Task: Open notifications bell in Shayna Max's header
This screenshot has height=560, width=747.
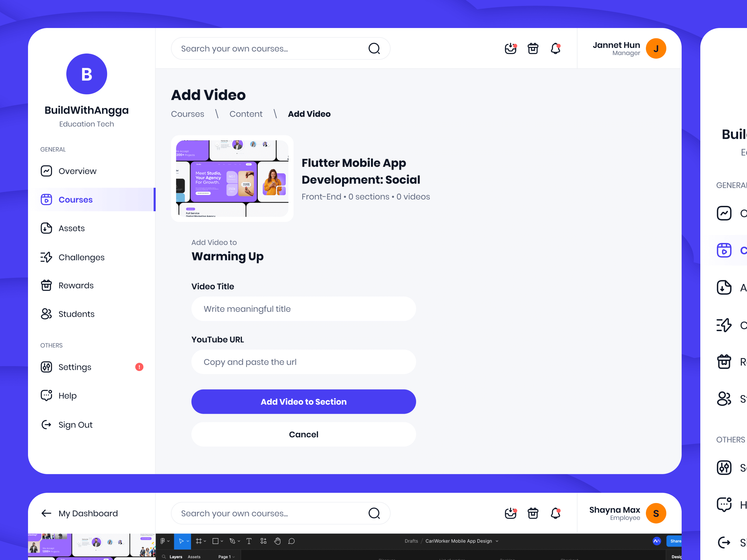Action: (x=556, y=513)
